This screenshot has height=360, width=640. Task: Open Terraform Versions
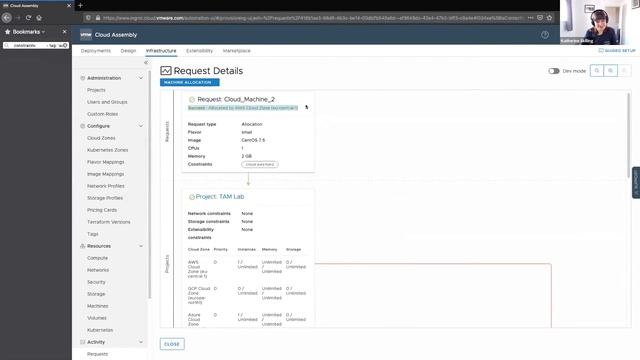(x=109, y=222)
